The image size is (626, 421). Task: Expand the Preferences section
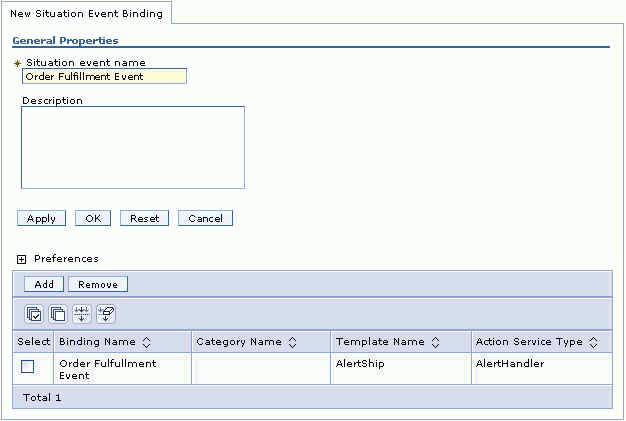pos(21,259)
